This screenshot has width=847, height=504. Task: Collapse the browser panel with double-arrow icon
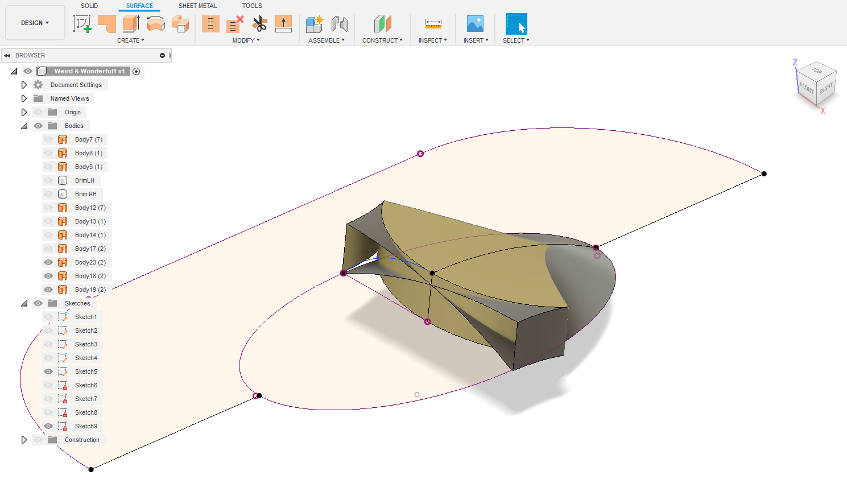click(7, 55)
